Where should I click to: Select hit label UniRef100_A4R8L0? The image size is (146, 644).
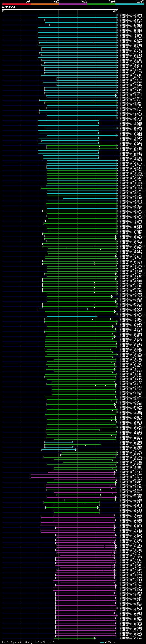131,319
